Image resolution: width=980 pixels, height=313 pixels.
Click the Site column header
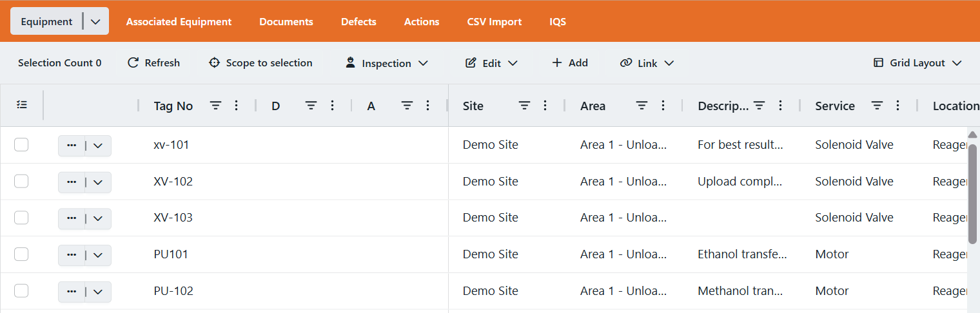pyautogui.click(x=473, y=106)
